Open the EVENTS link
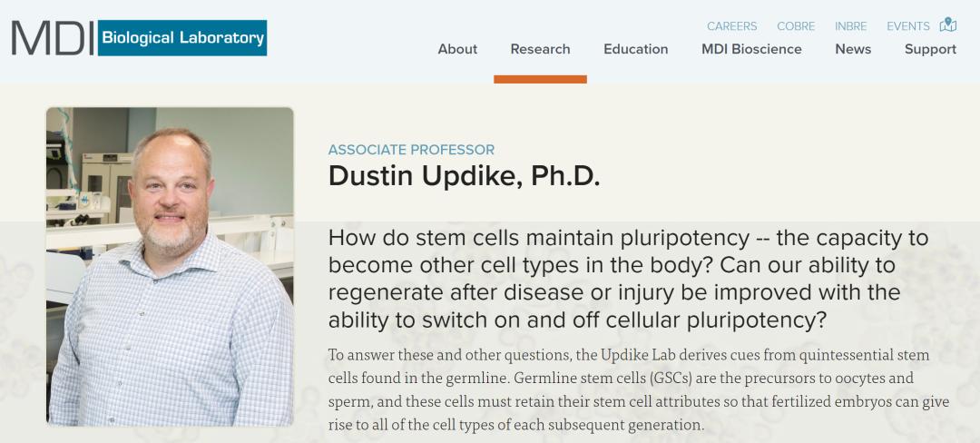The height and width of the screenshot is (443, 980). pos(908,26)
